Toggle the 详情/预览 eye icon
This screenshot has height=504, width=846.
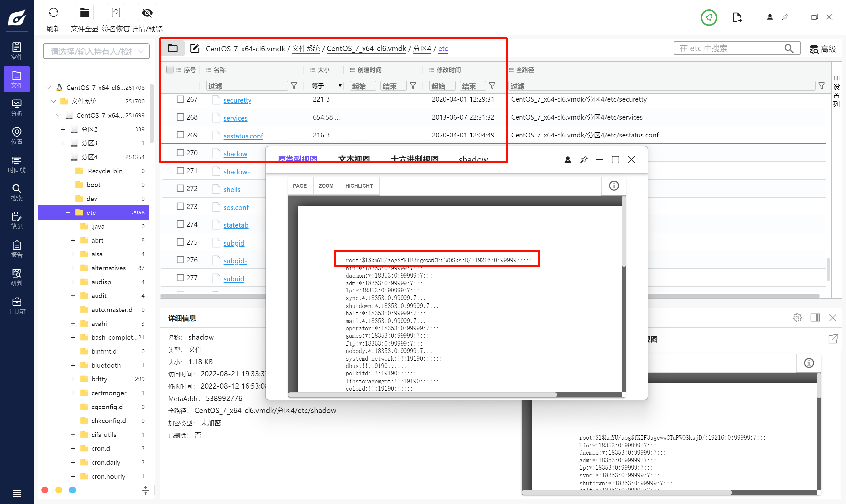[x=147, y=13]
